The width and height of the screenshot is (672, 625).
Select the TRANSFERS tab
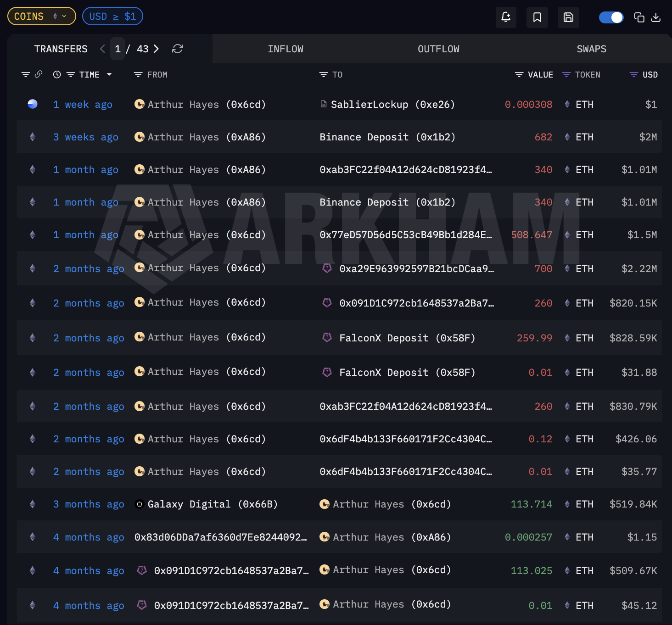(x=61, y=49)
